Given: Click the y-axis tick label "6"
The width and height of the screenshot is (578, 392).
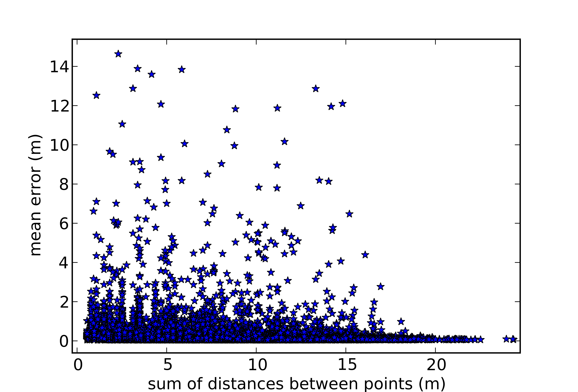Looking at the screenshot, I should [64, 224].
